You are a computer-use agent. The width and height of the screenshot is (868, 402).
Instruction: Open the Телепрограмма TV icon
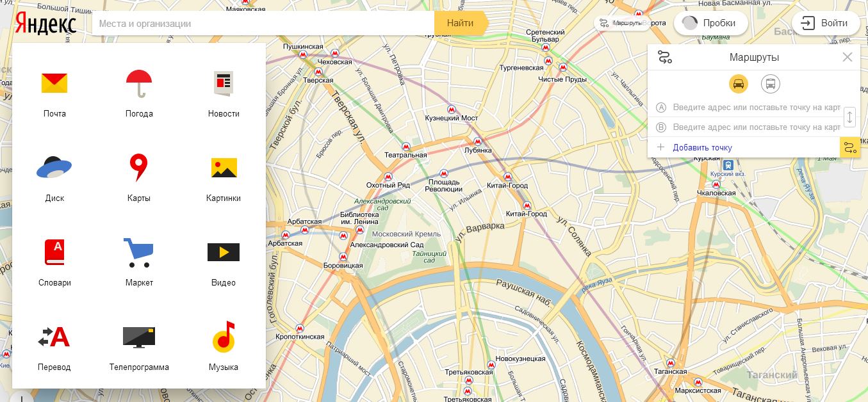[x=139, y=337]
